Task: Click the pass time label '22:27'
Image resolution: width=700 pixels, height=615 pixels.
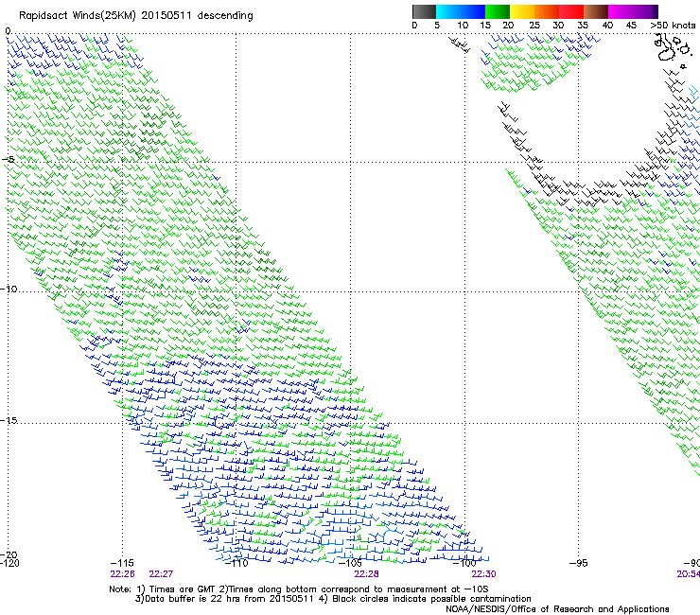Action: [x=161, y=573]
